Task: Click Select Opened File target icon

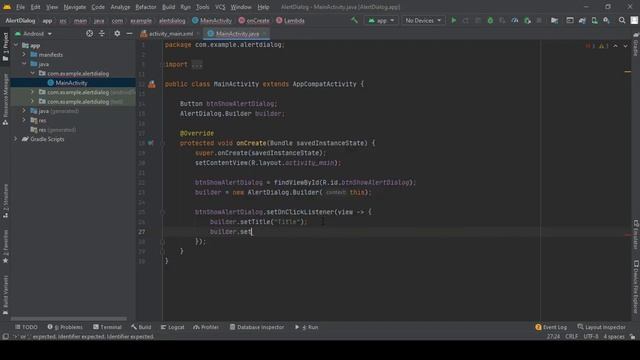Action: 89,33
